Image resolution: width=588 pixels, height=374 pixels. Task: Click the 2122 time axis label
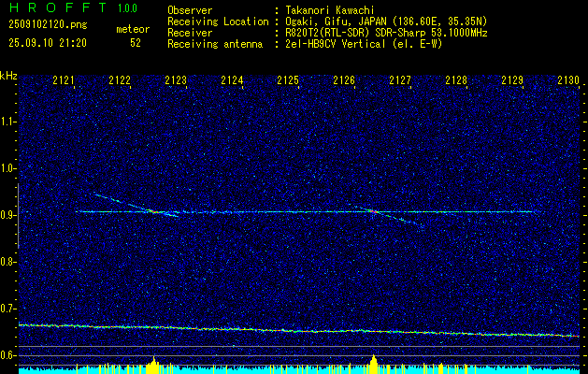click(x=120, y=79)
